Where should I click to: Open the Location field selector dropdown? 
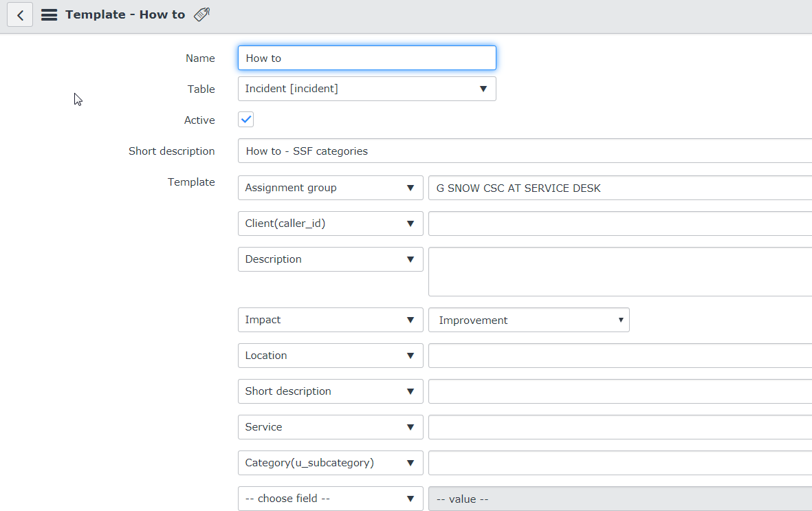[x=330, y=356]
